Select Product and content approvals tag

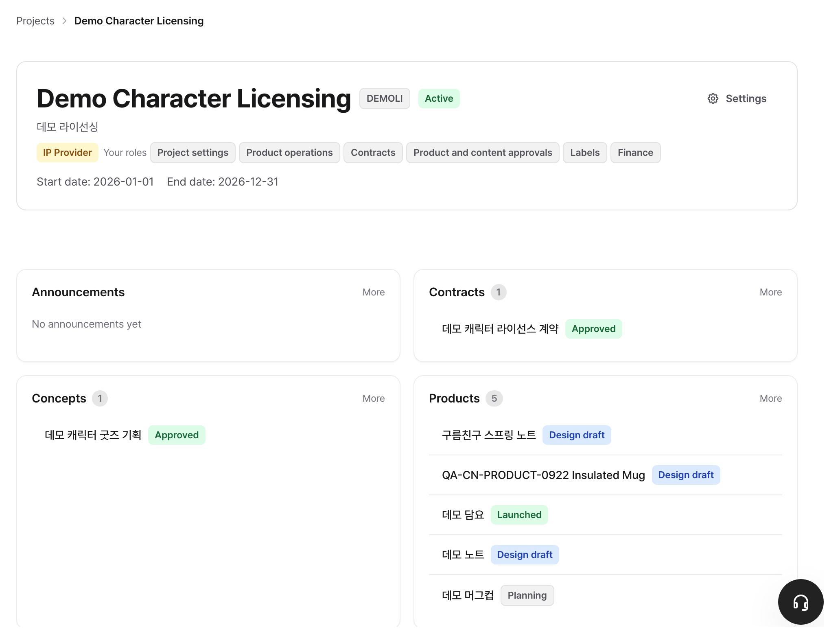tap(483, 153)
